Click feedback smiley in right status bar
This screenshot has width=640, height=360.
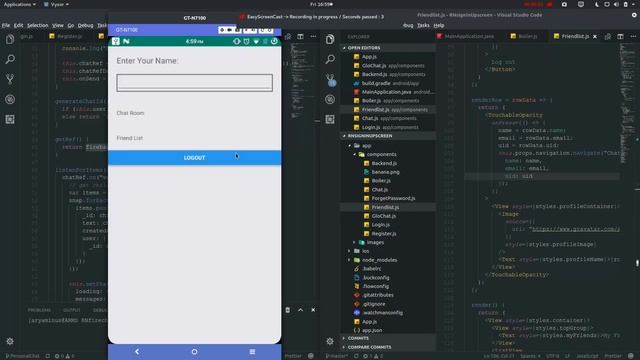coord(631,356)
